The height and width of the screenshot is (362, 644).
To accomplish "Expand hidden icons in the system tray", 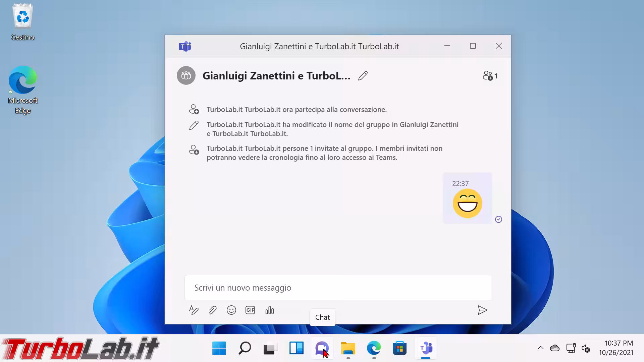I will 541,348.
